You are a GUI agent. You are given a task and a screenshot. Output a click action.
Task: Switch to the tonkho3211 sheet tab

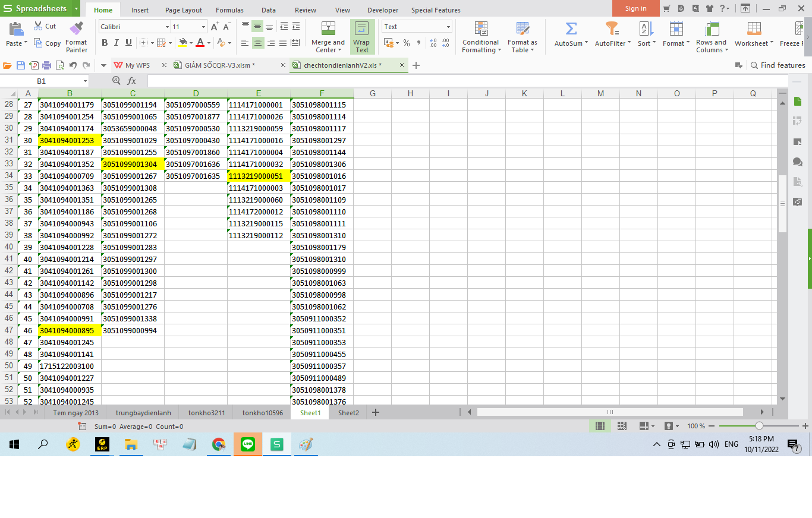click(206, 413)
